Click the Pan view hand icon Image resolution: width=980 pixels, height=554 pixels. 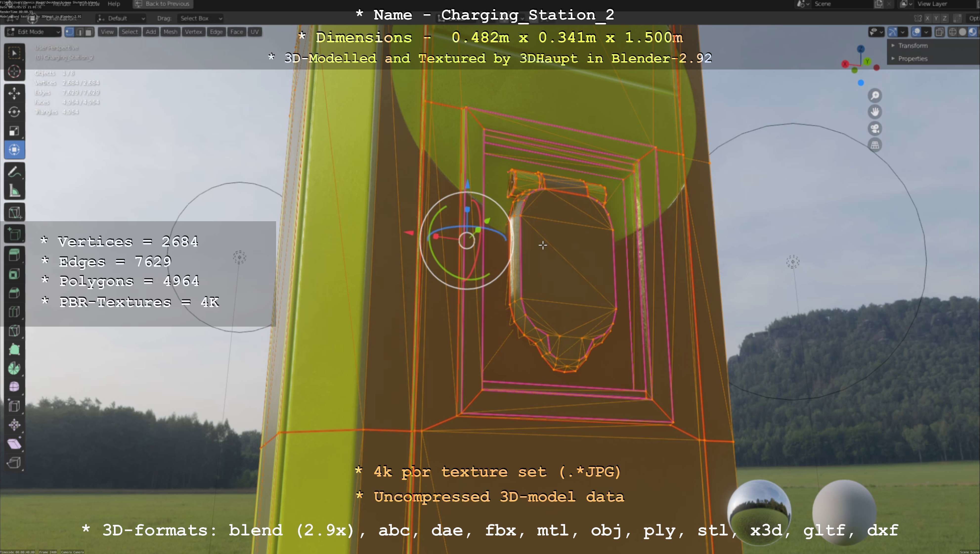pos(875,112)
